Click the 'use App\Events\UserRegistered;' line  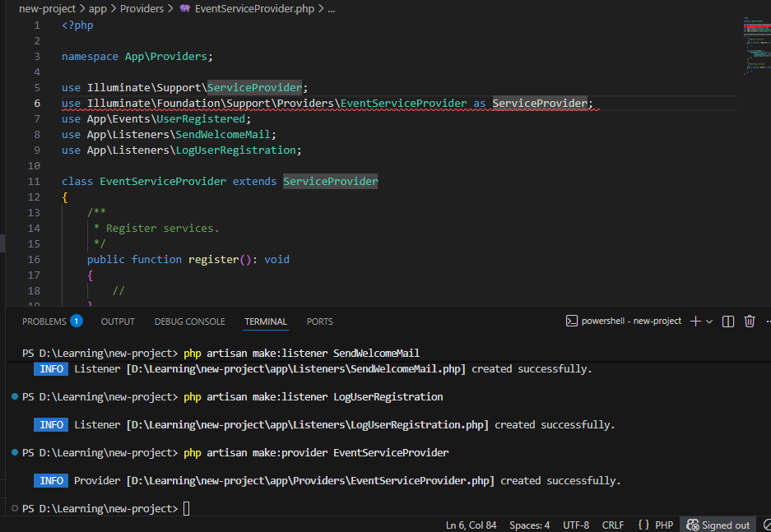pyautogui.click(x=156, y=119)
